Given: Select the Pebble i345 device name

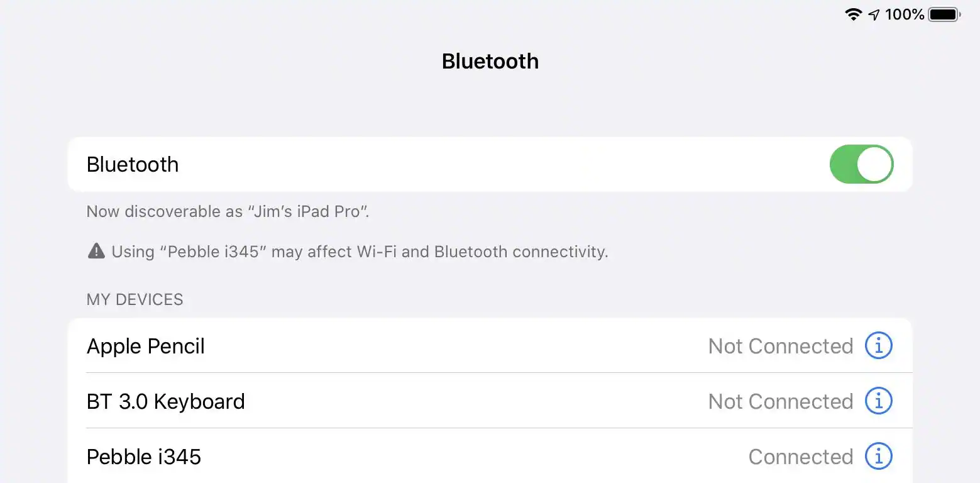Looking at the screenshot, I should coord(144,457).
